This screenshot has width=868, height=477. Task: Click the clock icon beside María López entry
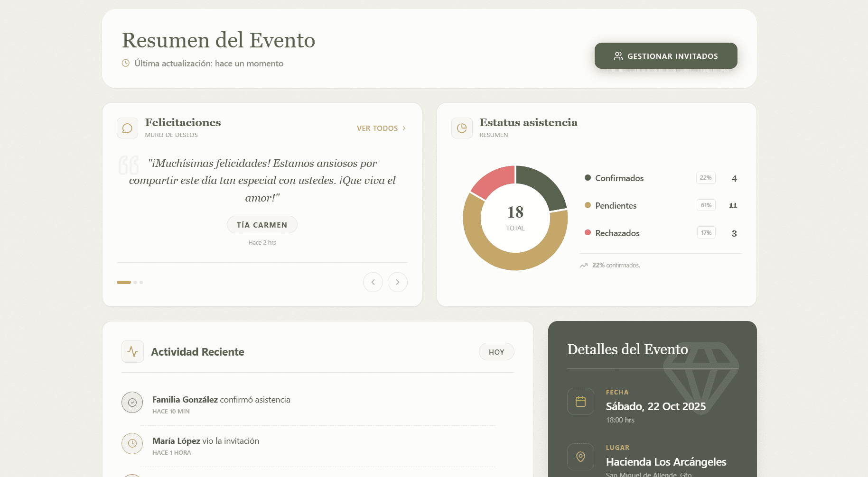tap(132, 443)
